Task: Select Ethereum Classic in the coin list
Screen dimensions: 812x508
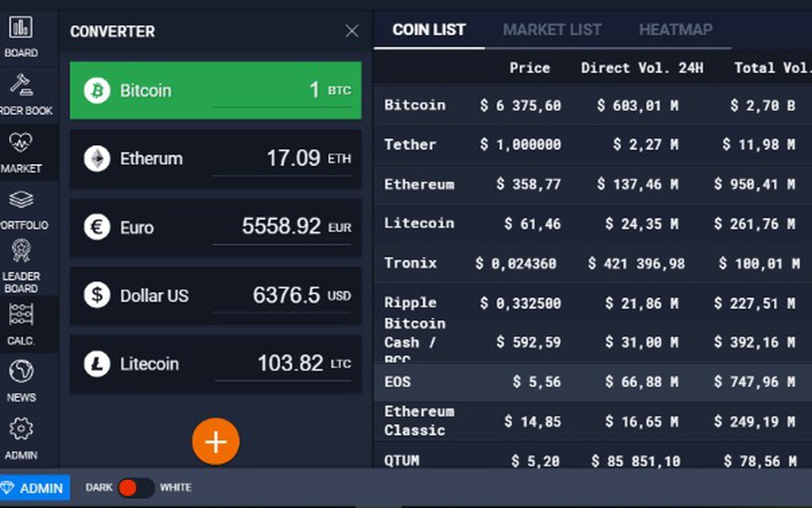Action: click(419, 421)
